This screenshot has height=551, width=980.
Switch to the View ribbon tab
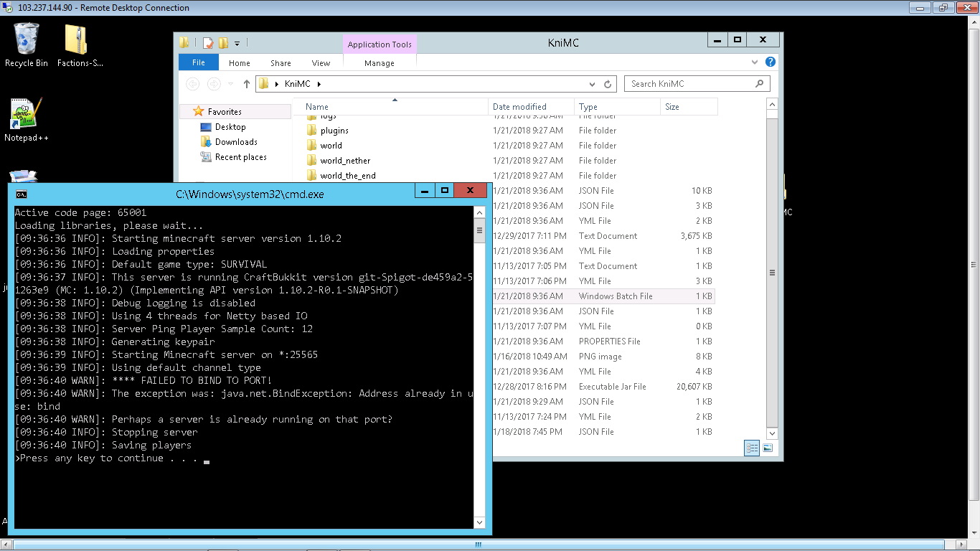click(x=321, y=63)
